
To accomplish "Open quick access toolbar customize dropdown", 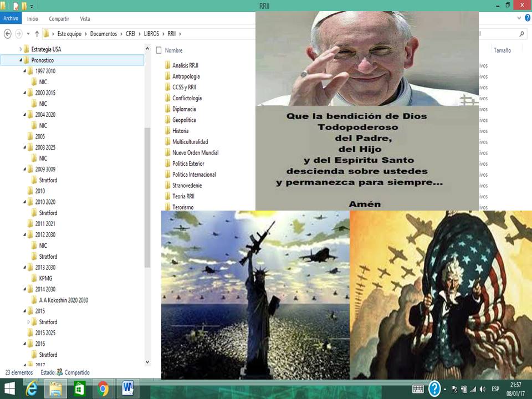I will (x=32, y=6).
